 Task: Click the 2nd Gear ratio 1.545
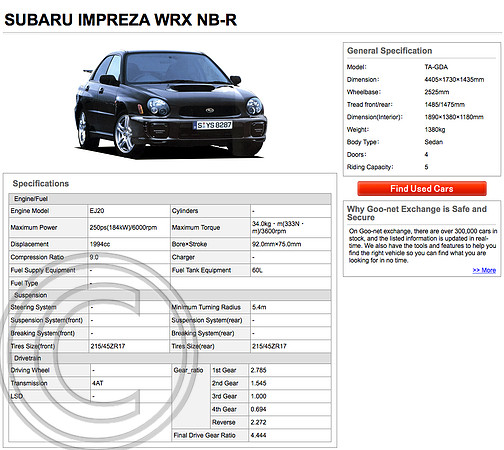[258, 383]
